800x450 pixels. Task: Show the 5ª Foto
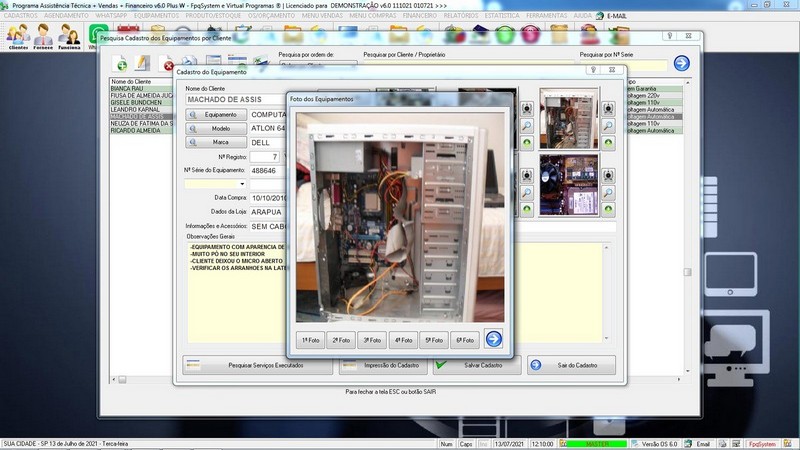click(434, 340)
